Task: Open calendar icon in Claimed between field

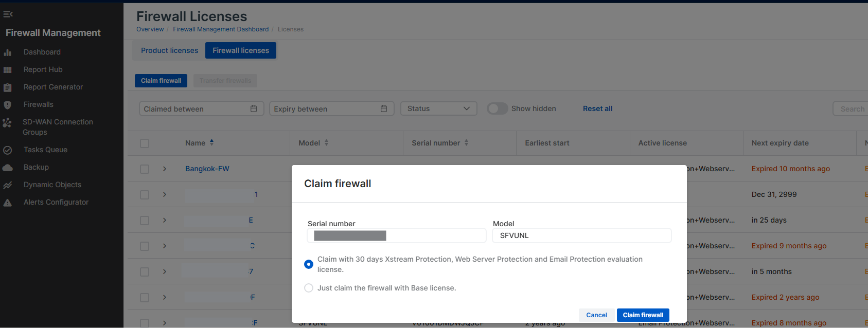Action: pyautogui.click(x=254, y=108)
